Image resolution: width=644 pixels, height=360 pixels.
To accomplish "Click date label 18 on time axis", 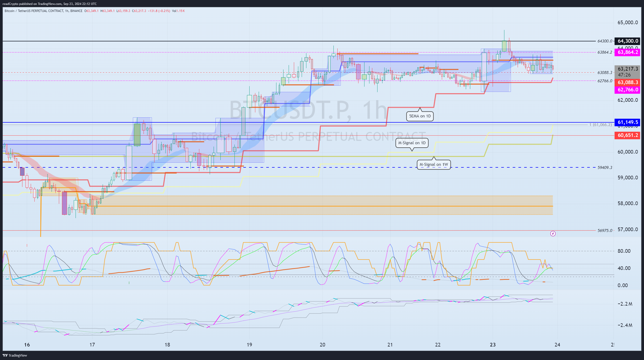I will coord(167,345).
